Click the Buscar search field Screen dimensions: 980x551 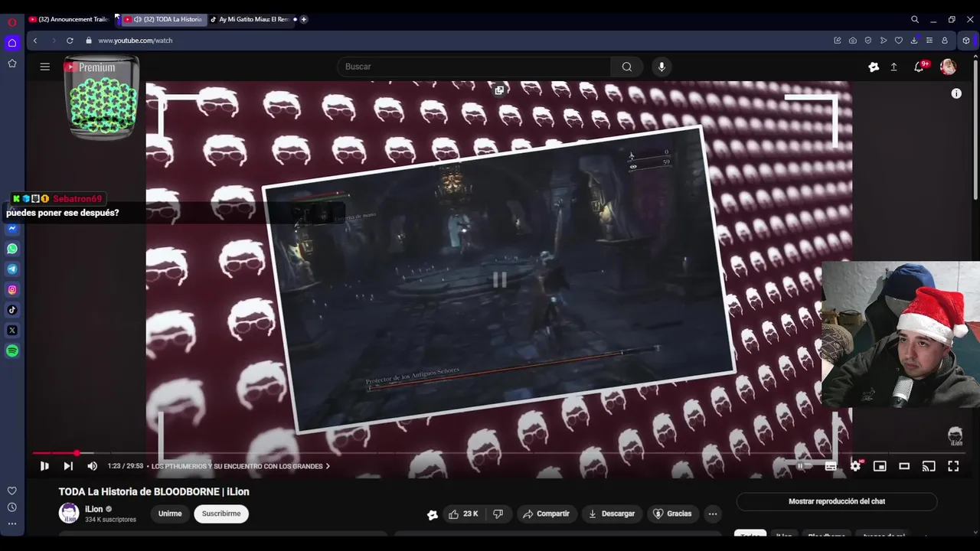tap(474, 67)
